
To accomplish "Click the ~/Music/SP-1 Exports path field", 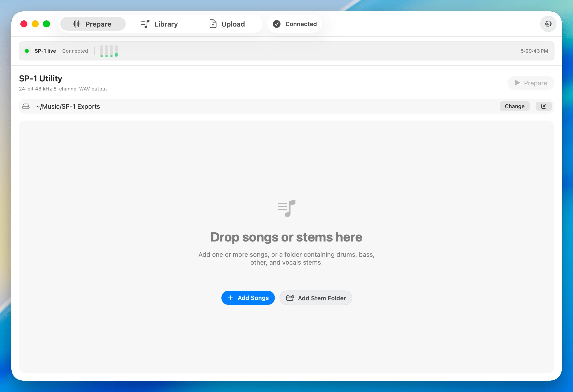I will (x=286, y=106).
